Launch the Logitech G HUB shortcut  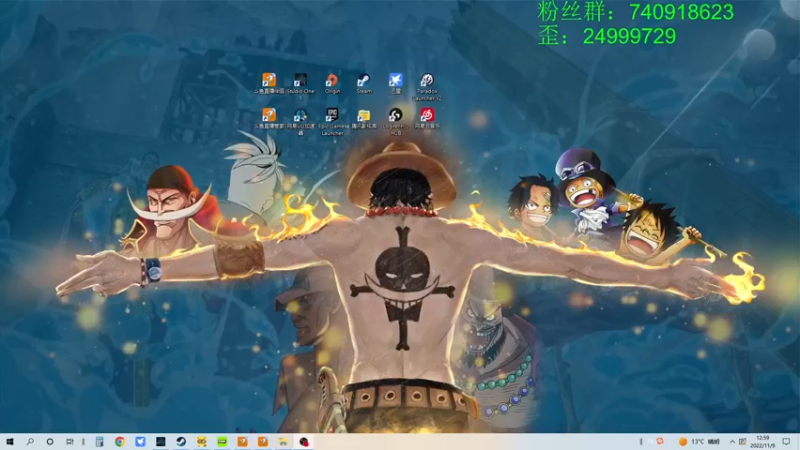(x=395, y=121)
